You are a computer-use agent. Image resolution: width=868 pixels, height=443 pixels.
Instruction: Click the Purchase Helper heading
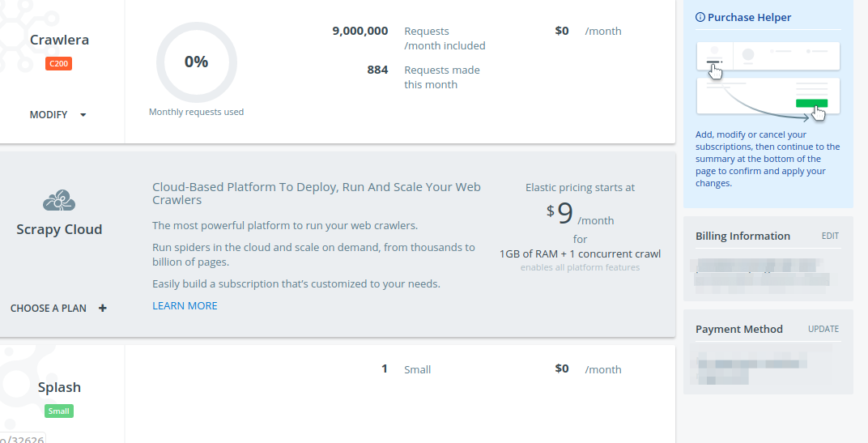point(749,17)
